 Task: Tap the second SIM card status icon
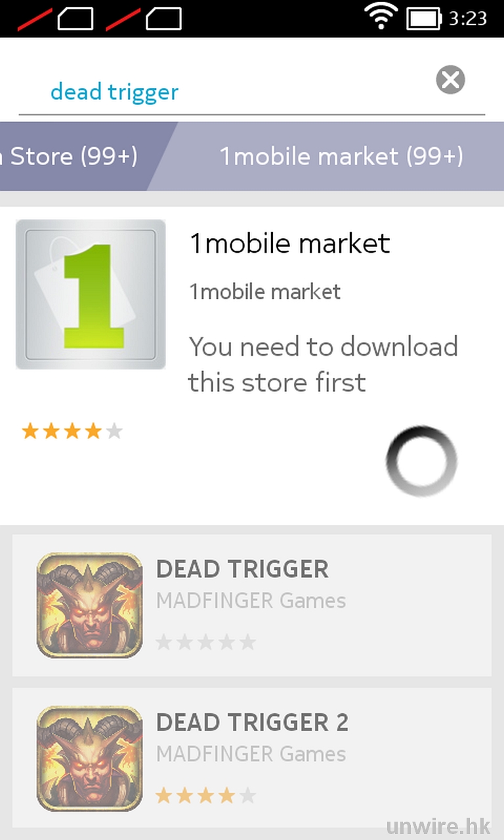point(144,19)
